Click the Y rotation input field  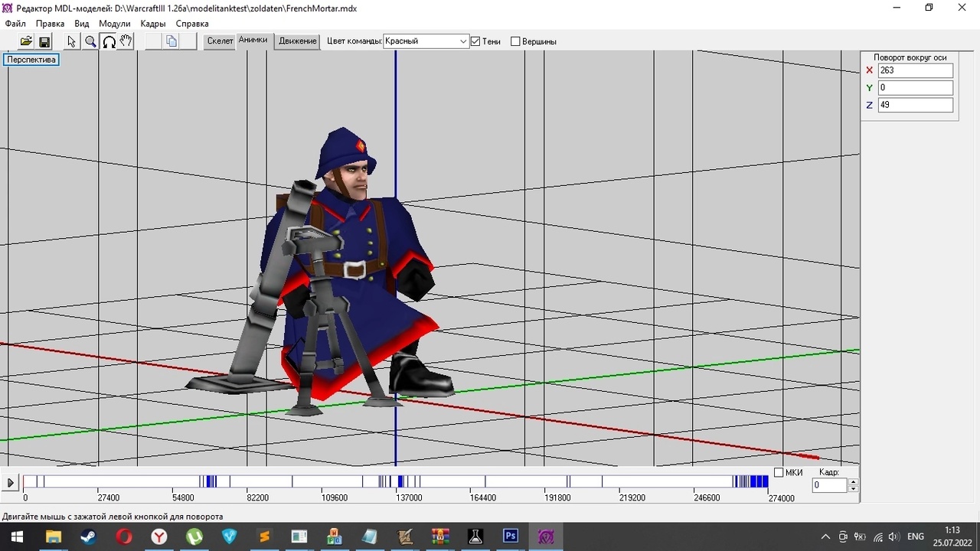pyautogui.click(x=916, y=88)
